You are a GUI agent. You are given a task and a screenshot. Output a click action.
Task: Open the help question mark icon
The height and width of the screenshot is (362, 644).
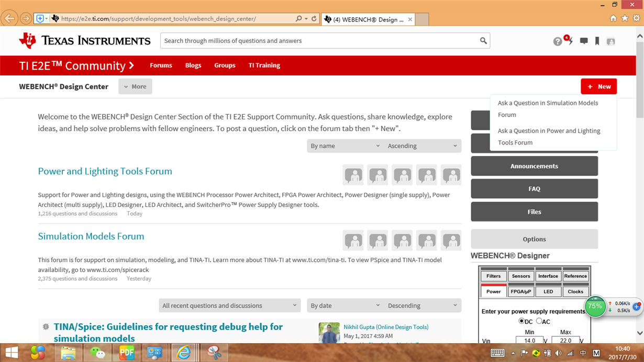click(x=558, y=41)
